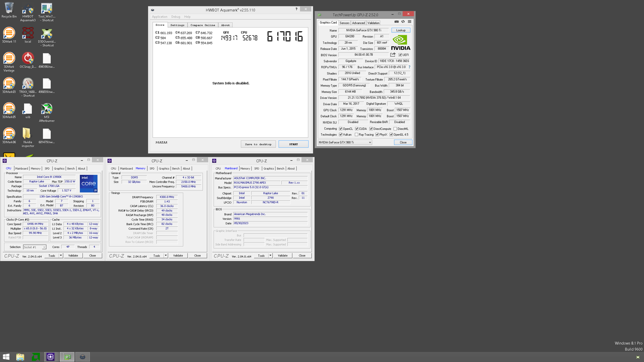Toggle the CUDA checkbox
644x362 pixels.
tap(357, 129)
